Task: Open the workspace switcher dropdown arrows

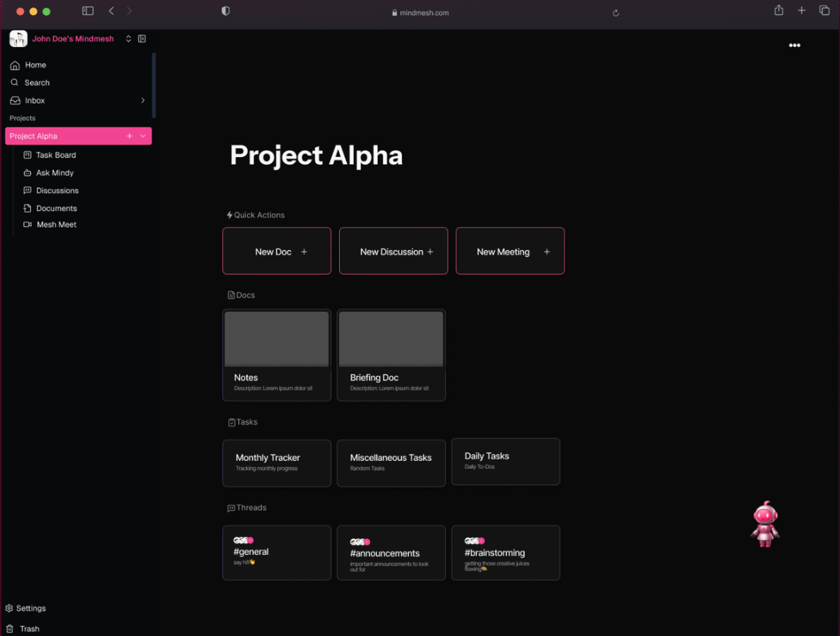Action: (x=128, y=39)
